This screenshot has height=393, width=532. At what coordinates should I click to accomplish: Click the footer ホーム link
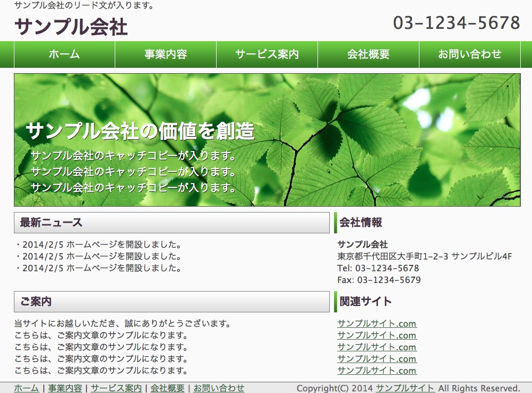(x=26, y=388)
